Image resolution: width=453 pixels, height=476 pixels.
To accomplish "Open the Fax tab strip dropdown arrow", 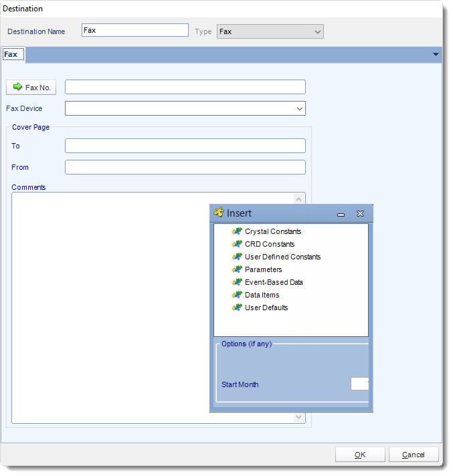I will [436, 55].
